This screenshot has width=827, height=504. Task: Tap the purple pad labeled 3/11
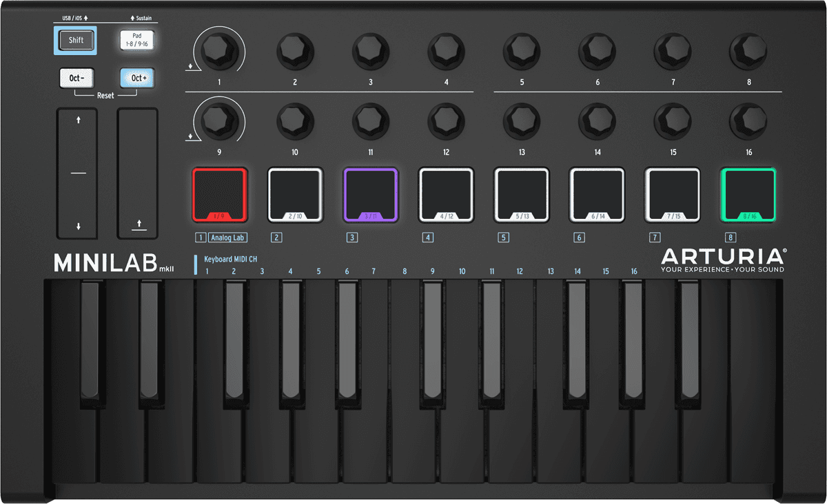(370, 194)
